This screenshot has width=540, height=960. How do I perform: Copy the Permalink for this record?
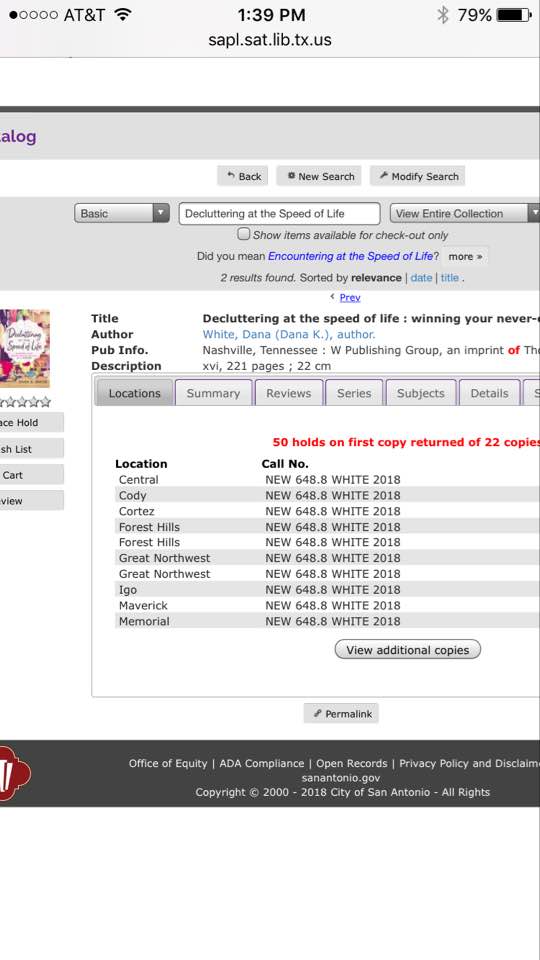point(341,714)
